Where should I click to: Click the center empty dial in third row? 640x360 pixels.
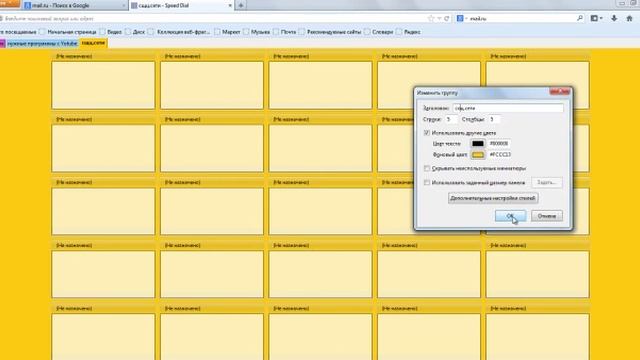320,211
